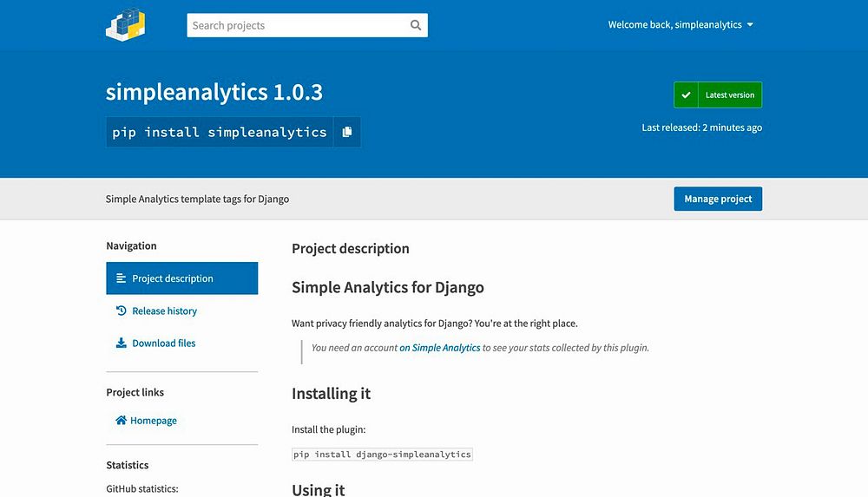Click the Statistics heading
The width and height of the screenshot is (868, 497).
coord(128,465)
